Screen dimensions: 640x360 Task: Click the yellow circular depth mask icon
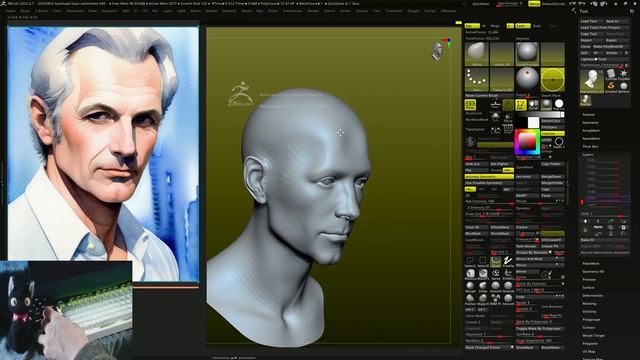point(553,80)
